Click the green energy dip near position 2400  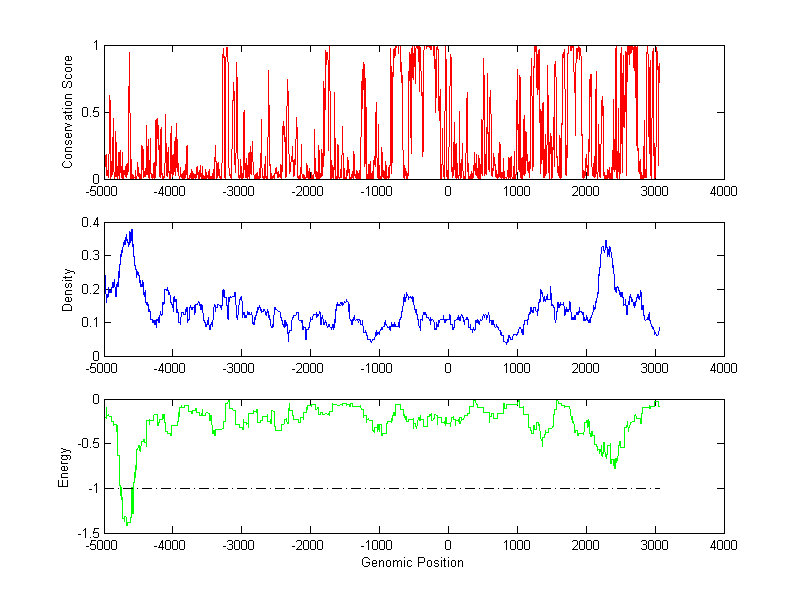614,465
